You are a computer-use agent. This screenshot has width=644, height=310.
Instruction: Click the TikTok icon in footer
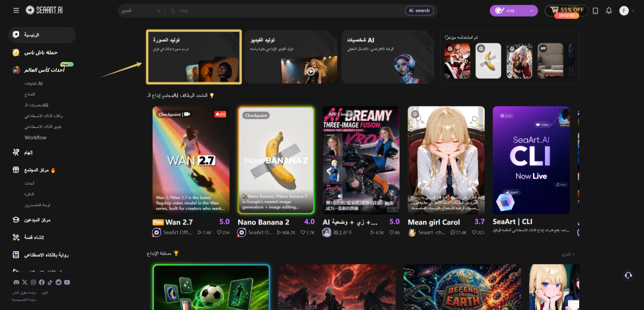(50, 282)
